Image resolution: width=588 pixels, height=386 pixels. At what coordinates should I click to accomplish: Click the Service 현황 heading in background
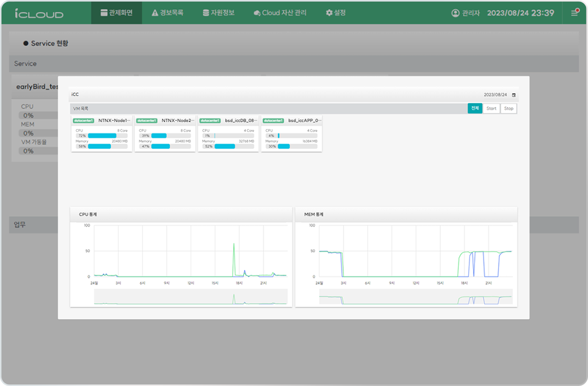[x=49, y=44]
